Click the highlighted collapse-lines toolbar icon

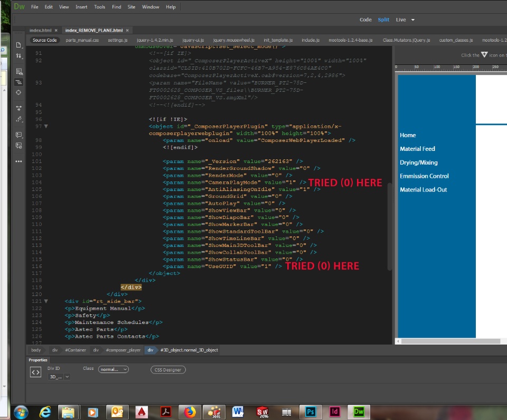click(x=19, y=82)
